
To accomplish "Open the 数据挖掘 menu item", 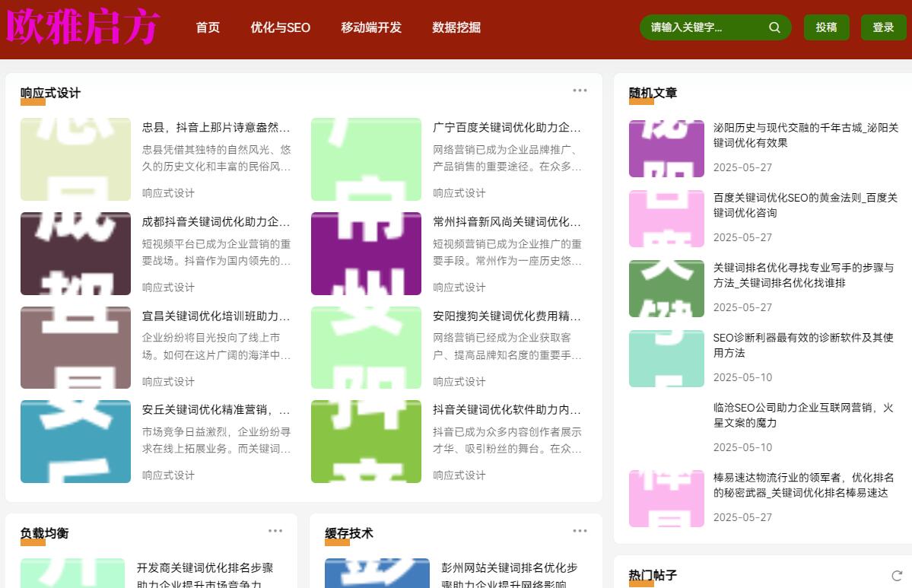I will pyautogui.click(x=456, y=27).
